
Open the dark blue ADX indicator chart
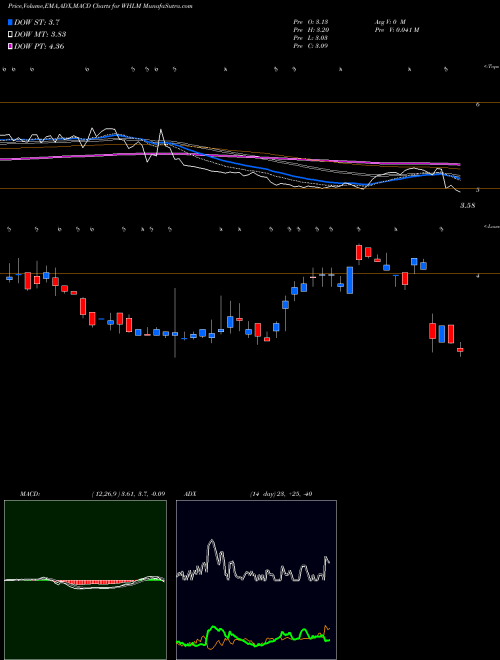click(x=256, y=580)
